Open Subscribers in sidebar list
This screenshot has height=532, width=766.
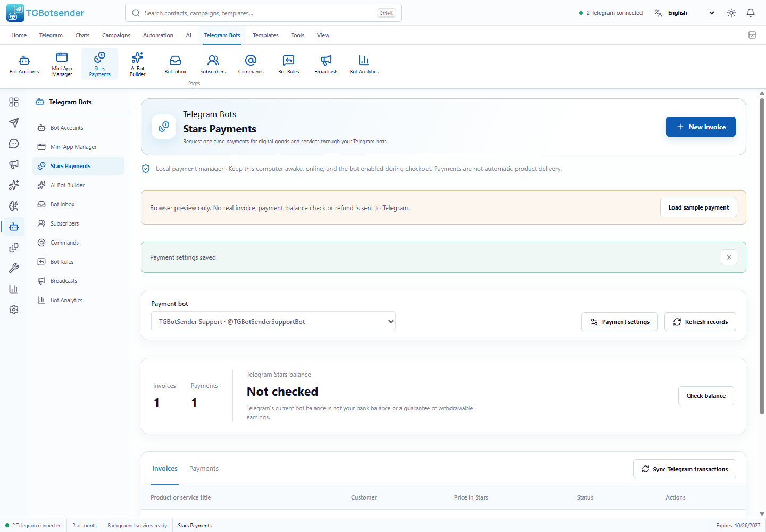78,223
